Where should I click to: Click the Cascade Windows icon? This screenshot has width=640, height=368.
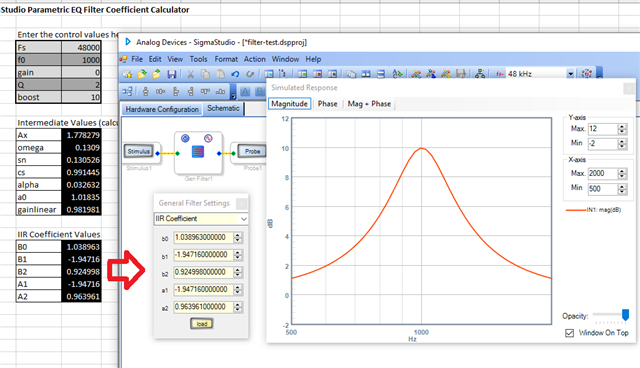(x=351, y=74)
